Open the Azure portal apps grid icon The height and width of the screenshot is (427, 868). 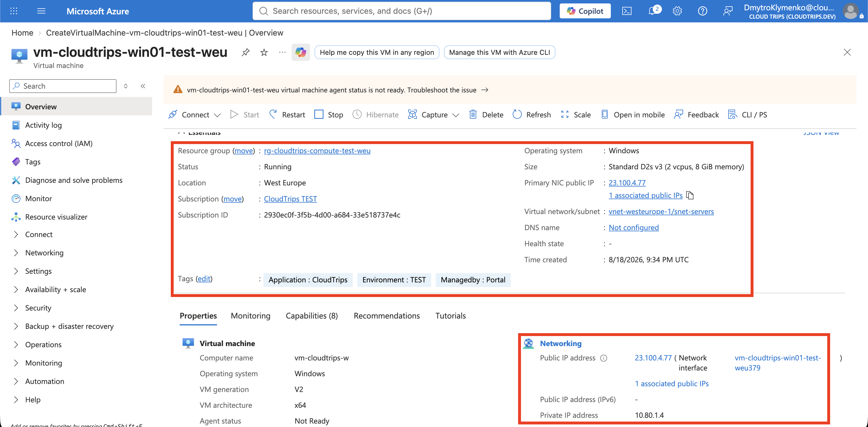pyautogui.click(x=14, y=11)
